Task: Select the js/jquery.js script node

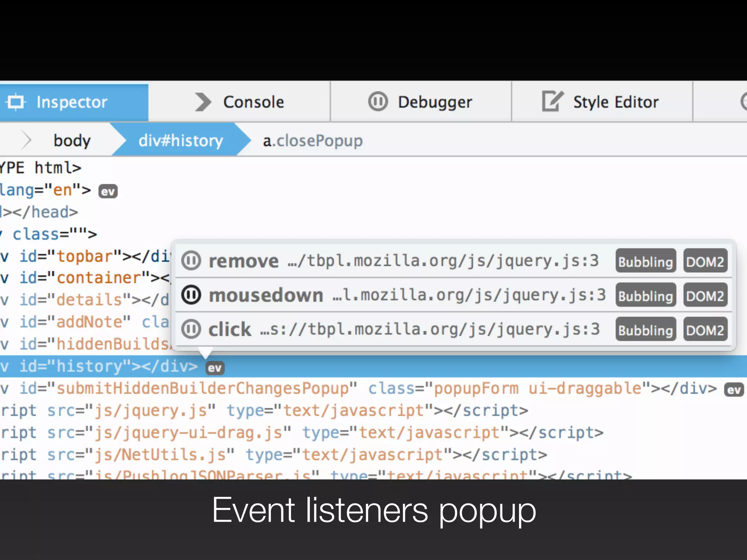Action: tap(264, 411)
